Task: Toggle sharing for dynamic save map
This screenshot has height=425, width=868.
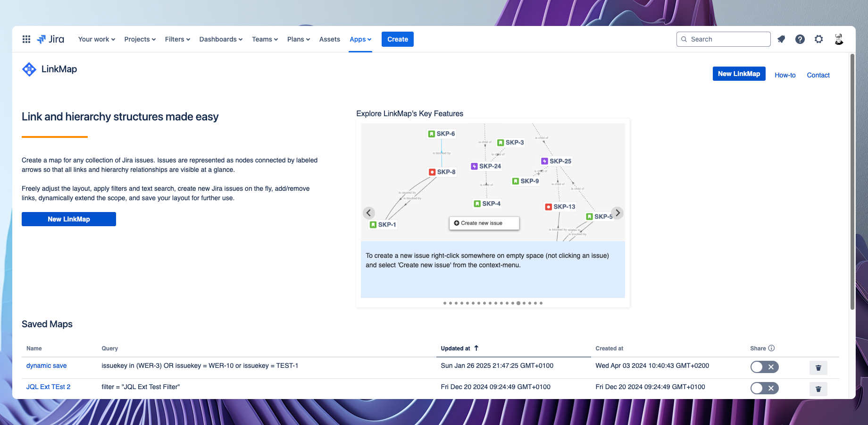Action: click(x=765, y=367)
